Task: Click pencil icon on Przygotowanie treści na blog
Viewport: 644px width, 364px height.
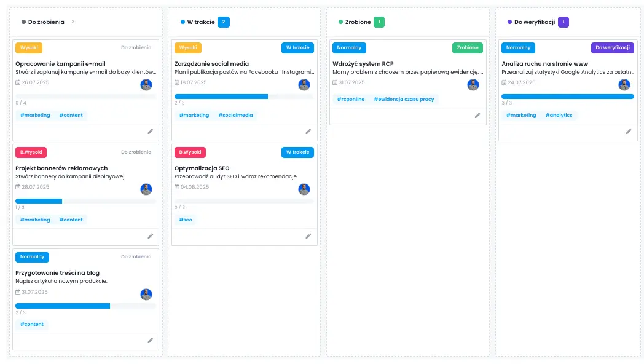Action: pos(151,341)
